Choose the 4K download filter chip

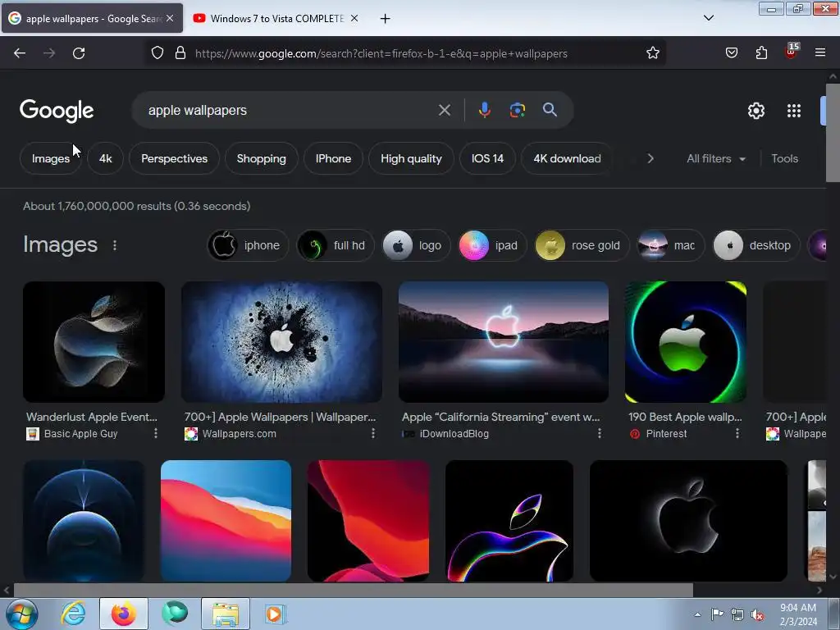click(567, 158)
